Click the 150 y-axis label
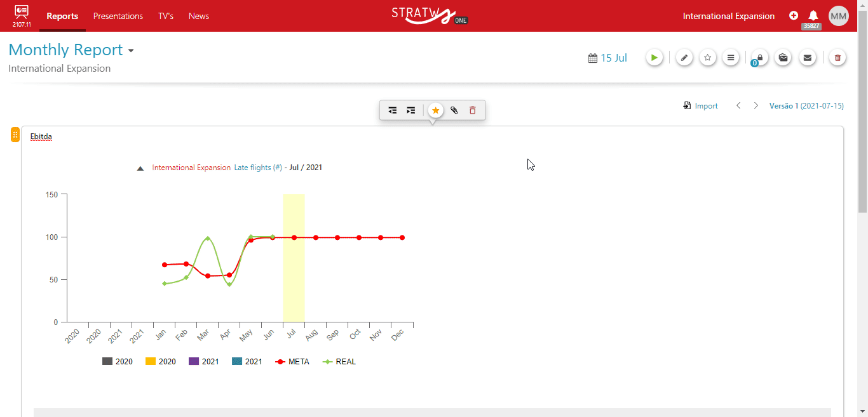The image size is (868, 417). pyautogui.click(x=51, y=195)
